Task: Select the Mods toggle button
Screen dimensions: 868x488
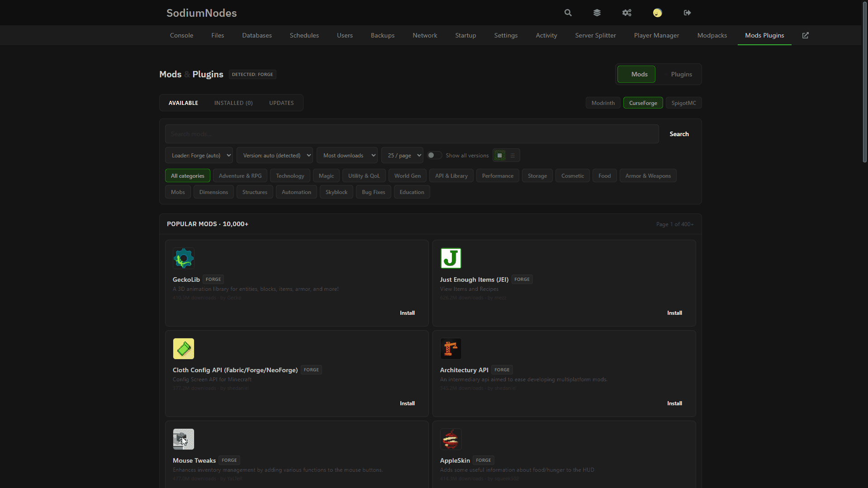Action: [x=636, y=74]
